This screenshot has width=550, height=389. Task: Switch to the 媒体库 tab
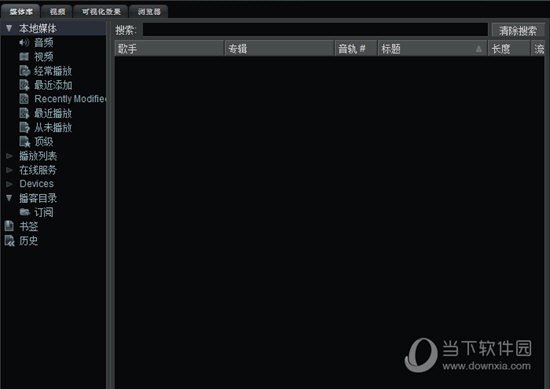click(21, 12)
